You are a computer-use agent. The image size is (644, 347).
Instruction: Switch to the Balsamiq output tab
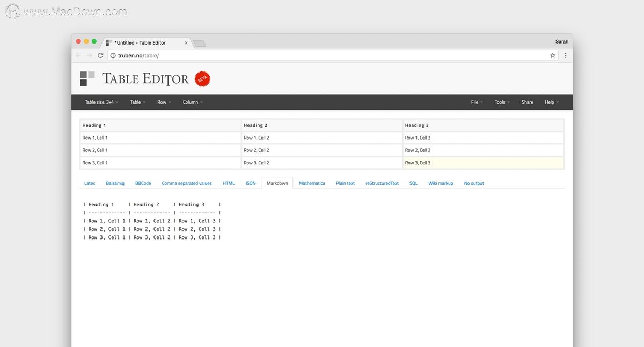click(x=115, y=183)
